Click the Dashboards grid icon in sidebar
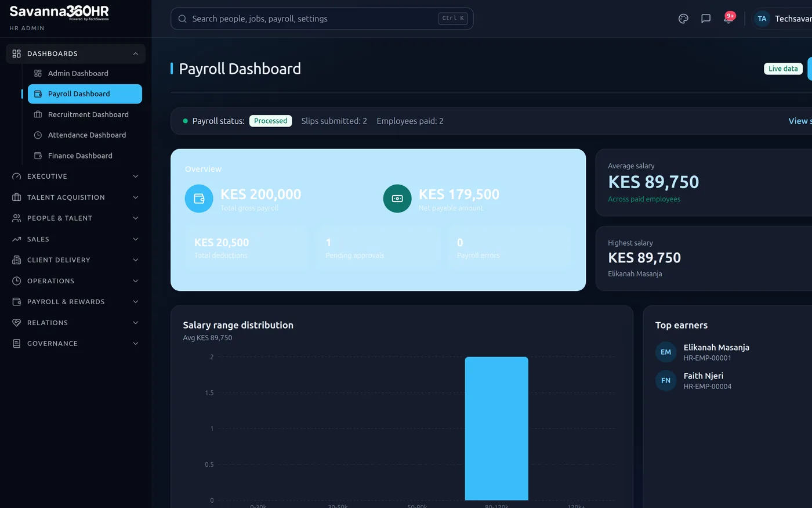Screen dimensions: 812x508 (x=16, y=53)
